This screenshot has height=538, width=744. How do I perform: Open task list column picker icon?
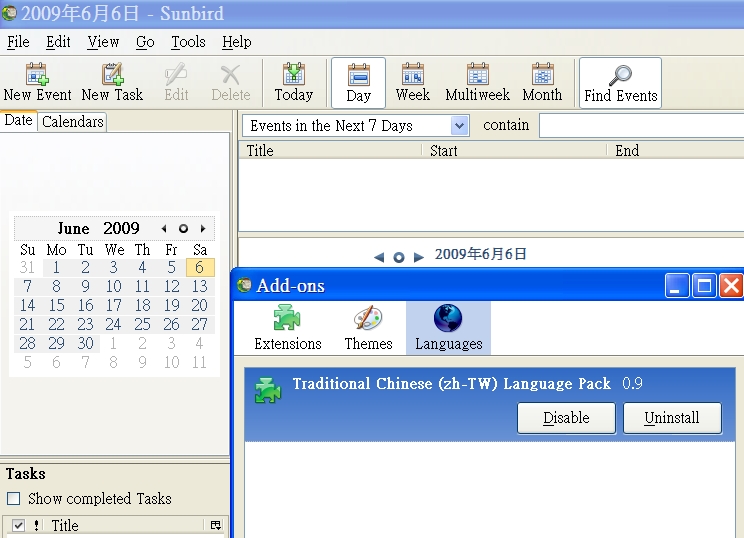click(x=215, y=525)
